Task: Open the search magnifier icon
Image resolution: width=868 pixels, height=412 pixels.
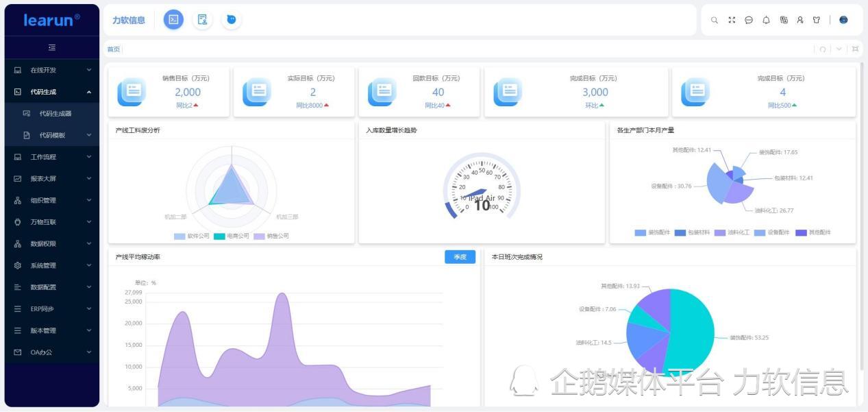Action: click(x=715, y=20)
